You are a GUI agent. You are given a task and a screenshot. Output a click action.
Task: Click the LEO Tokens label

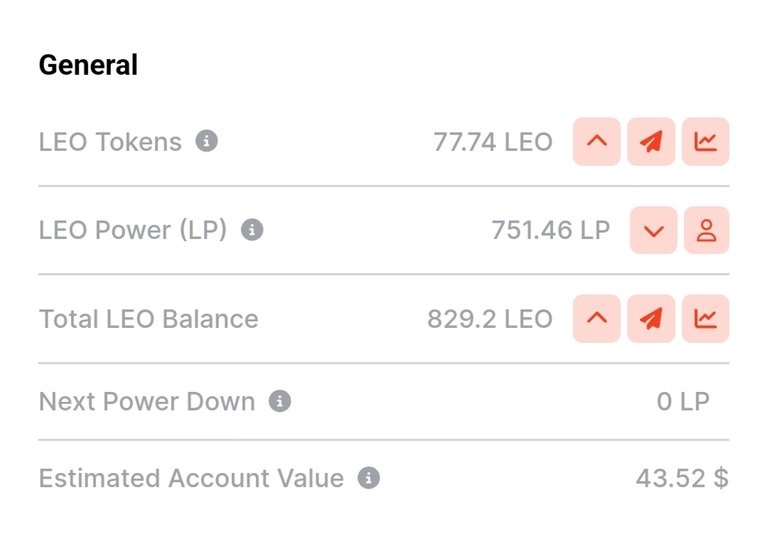pos(110,142)
